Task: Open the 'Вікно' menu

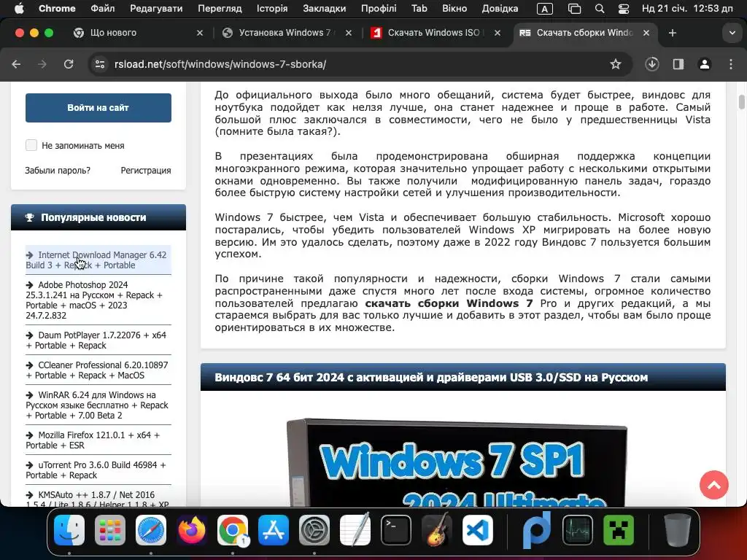Action: 454,9
